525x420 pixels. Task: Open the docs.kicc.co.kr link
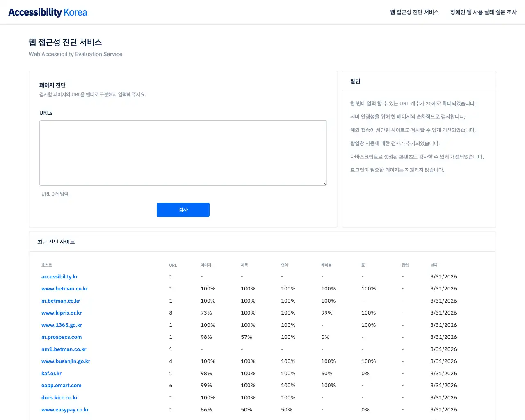59,398
